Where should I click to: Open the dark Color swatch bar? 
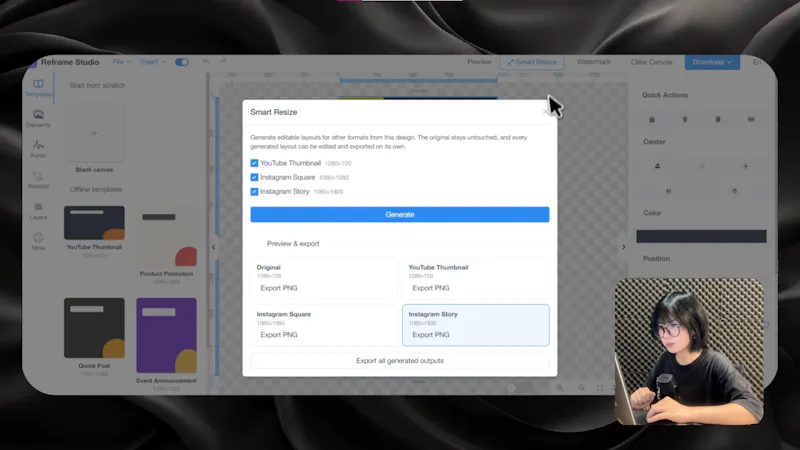tap(701, 236)
